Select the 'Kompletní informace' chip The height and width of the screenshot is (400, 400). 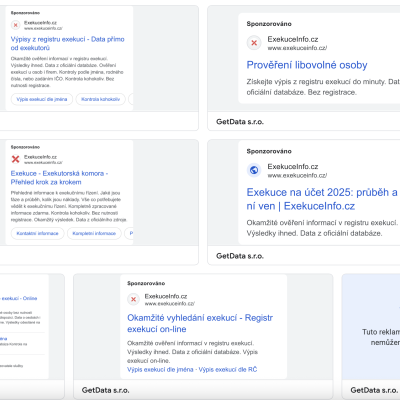pos(94,233)
